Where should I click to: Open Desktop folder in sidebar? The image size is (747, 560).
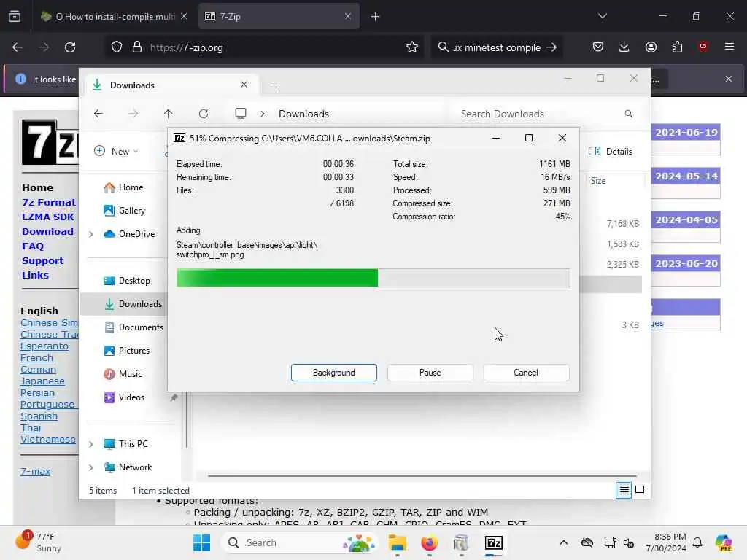coord(126,281)
